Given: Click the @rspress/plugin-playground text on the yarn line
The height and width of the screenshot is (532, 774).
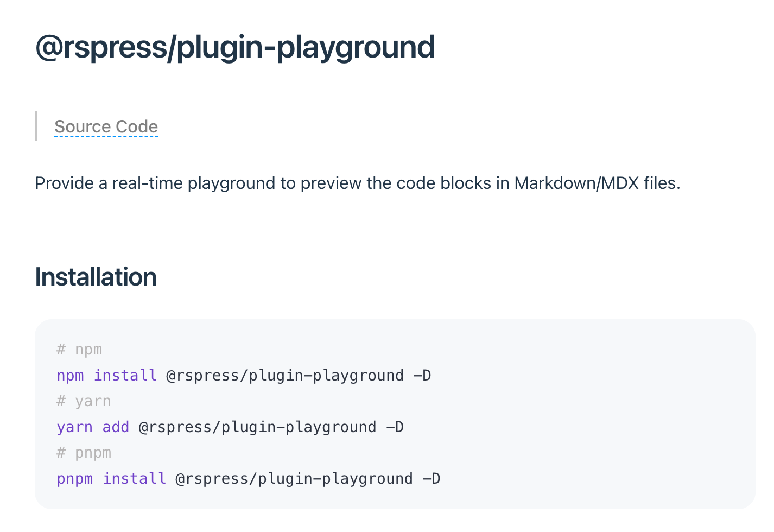Looking at the screenshot, I should pyautogui.click(x=257, y=427).
